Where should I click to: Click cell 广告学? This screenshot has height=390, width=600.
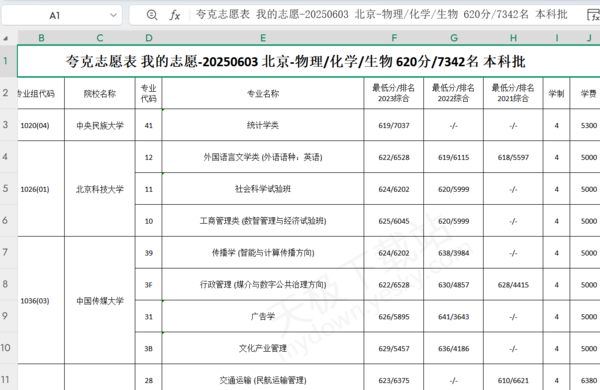(263, 317)
